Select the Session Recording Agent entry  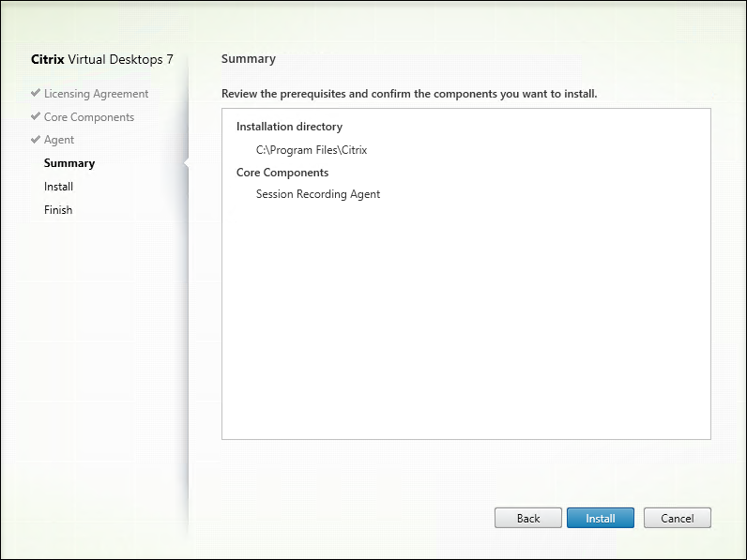point(318,194)
